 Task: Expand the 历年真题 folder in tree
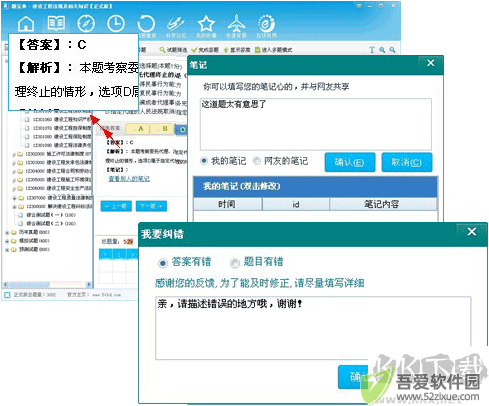point(7,232)
